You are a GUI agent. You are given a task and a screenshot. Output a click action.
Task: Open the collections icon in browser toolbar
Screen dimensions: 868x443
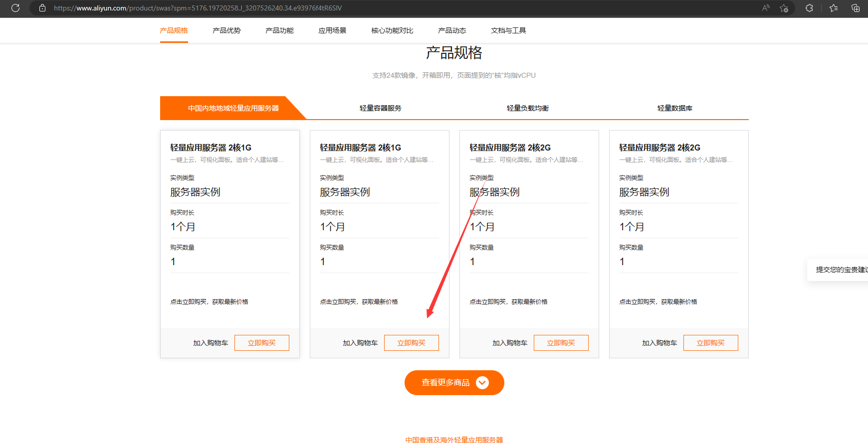point(856,8)
